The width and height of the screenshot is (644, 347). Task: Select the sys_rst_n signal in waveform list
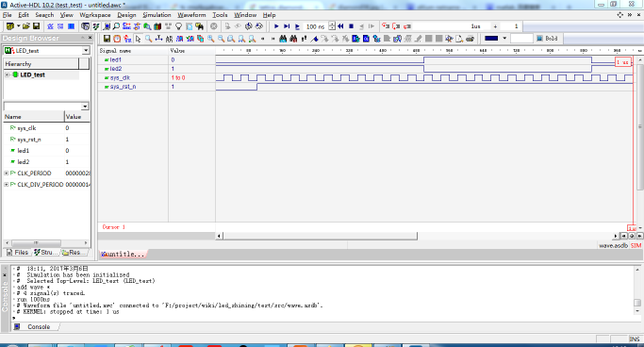point(123,87)
